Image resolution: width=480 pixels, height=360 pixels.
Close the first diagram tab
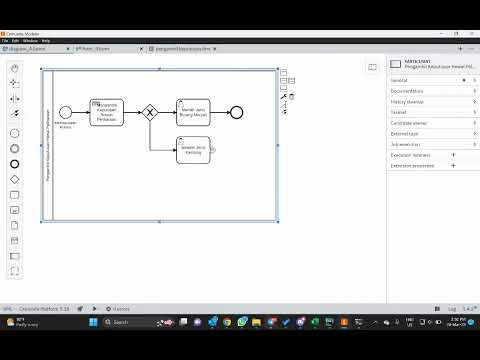click(x=68, y=49)
